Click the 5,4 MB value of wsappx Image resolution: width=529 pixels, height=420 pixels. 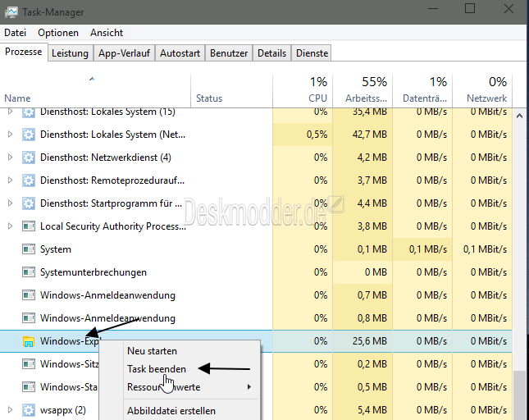[372, 410]
